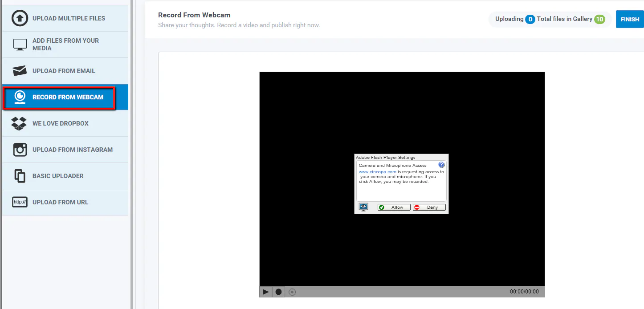
Task: Click the http:// URL icon
Action: point(20,202)
